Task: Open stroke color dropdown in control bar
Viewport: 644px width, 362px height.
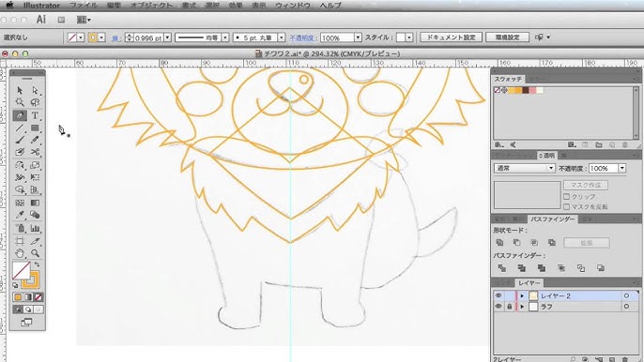Action: click(x=101, y=38)
